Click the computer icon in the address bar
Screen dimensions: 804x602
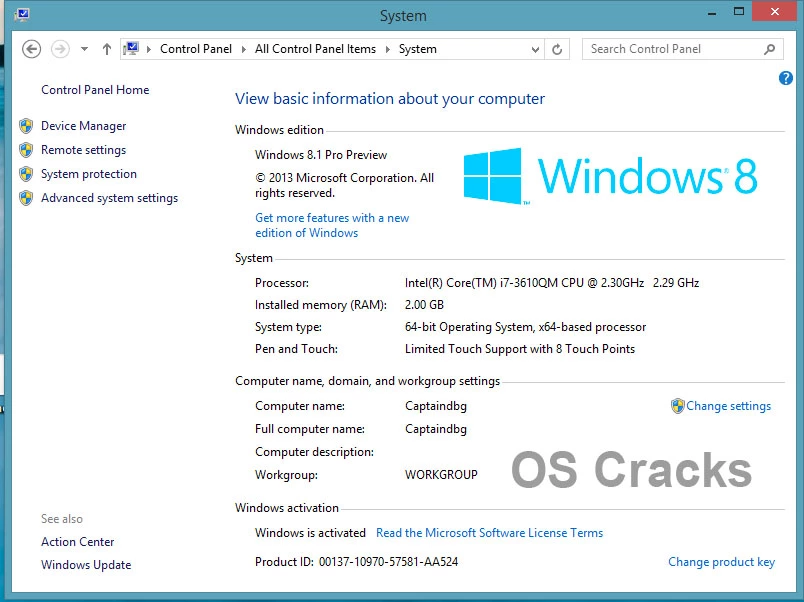131,49
